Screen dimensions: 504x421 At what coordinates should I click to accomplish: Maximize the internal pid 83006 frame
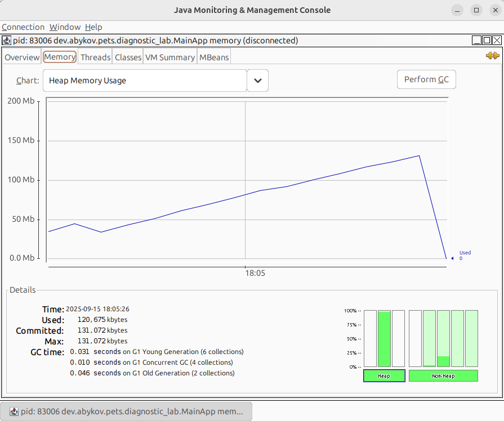click(x=487, y=41)
